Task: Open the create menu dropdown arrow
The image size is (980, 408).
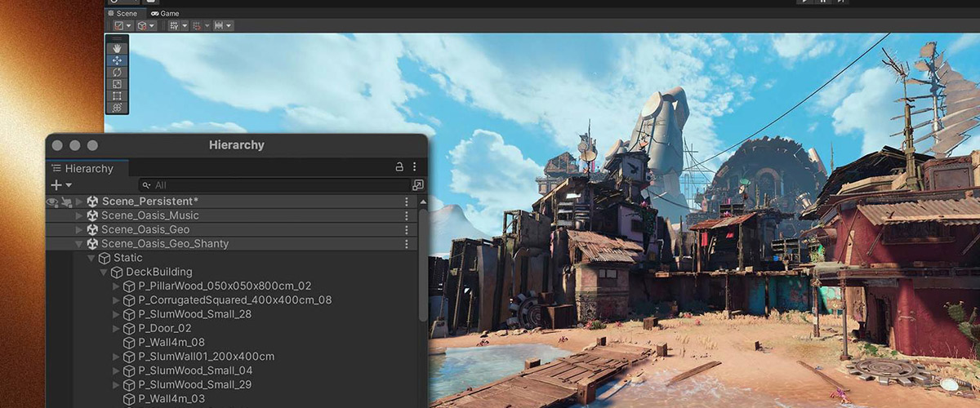Action: 69,186
